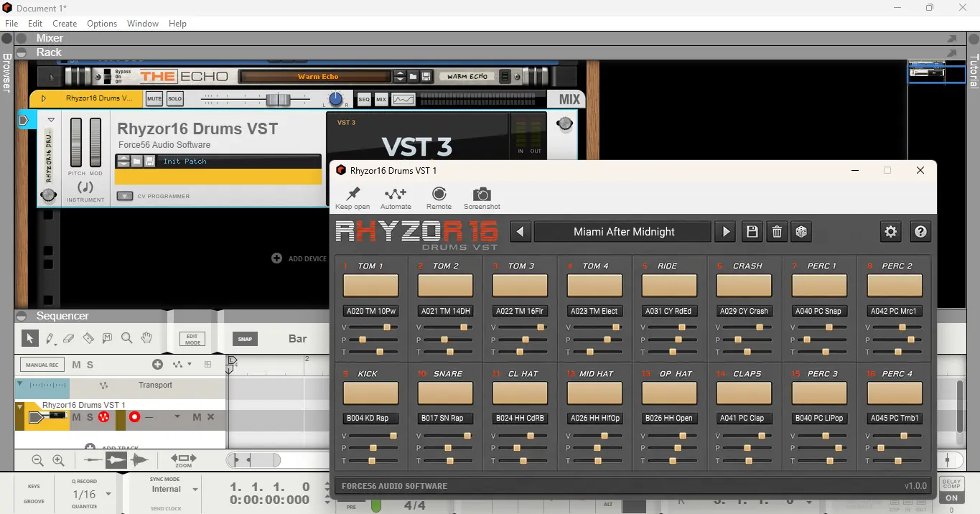
Task: Adjust the channel pan knob
Action: click(335, 99)
